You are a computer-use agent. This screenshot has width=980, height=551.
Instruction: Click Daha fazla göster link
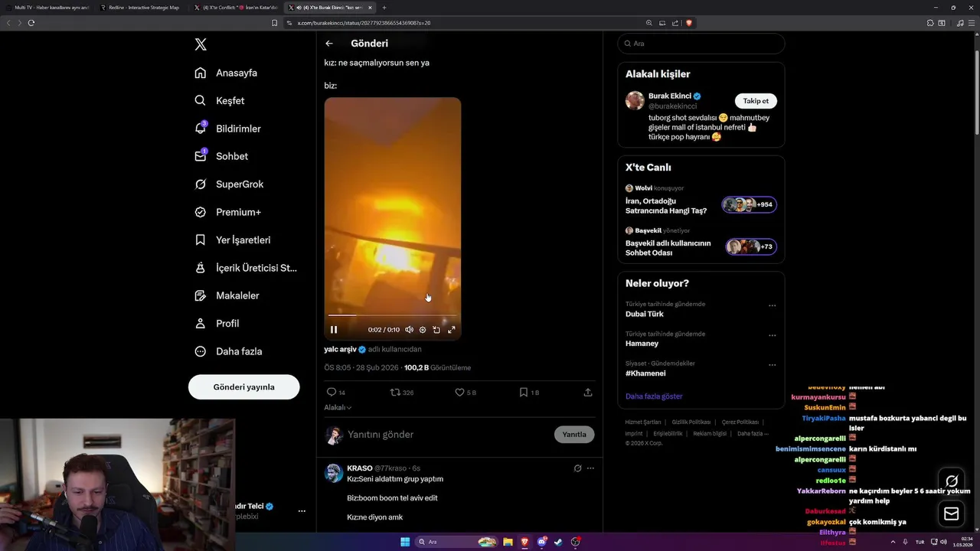(x=654, y=396)
